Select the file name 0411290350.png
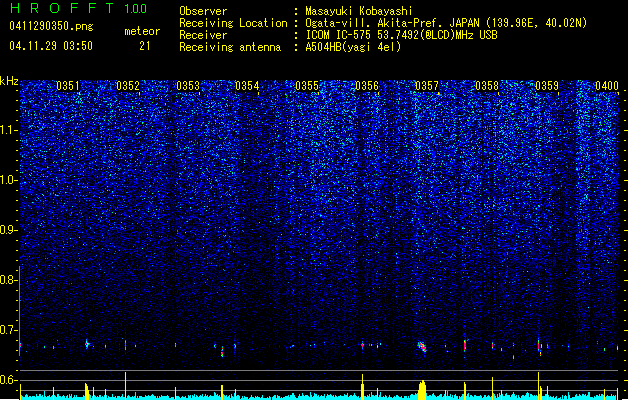The width and height of the screenshot is (629, 400). [51, 26]
